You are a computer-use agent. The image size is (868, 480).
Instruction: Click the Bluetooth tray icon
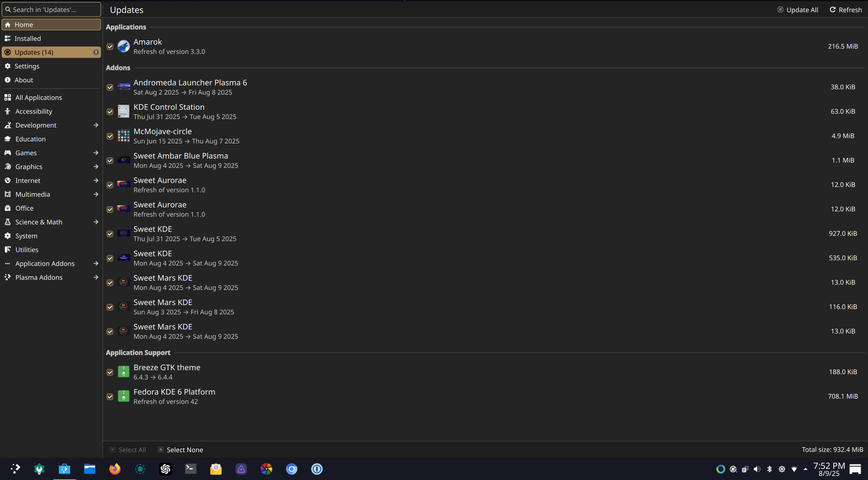point(769,469)
